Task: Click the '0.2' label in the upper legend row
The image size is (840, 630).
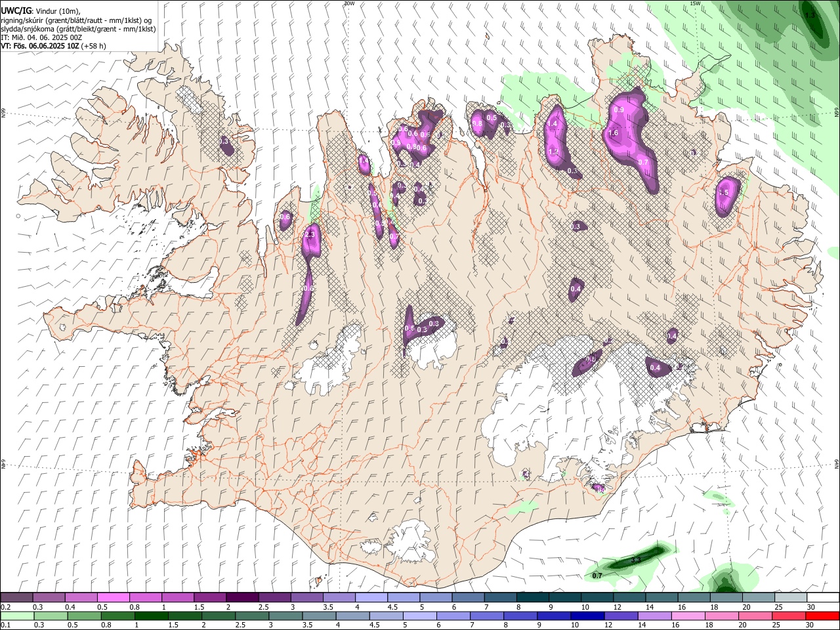Action: [7, 607]
